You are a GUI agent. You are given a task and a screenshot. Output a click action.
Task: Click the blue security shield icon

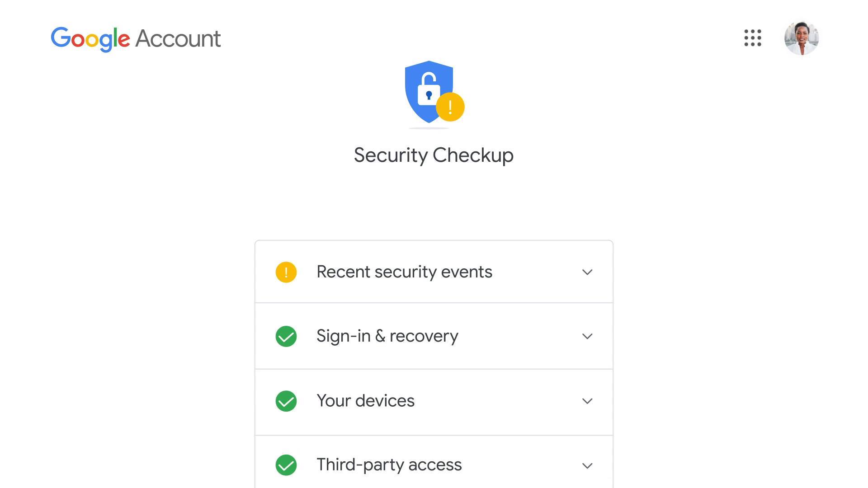click(429, 92)
